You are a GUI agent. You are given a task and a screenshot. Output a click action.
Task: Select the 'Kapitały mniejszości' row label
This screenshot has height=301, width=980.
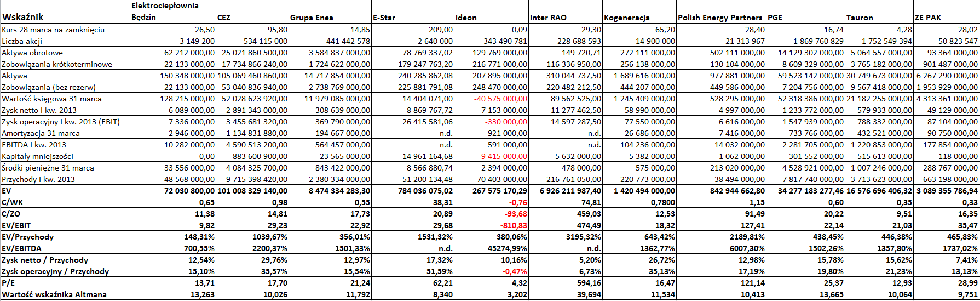coord(37,156)
